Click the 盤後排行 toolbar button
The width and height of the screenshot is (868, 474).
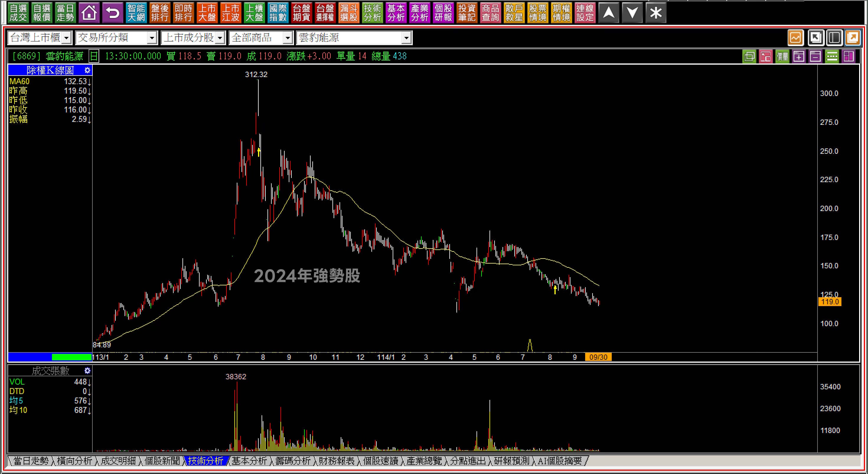160,13
